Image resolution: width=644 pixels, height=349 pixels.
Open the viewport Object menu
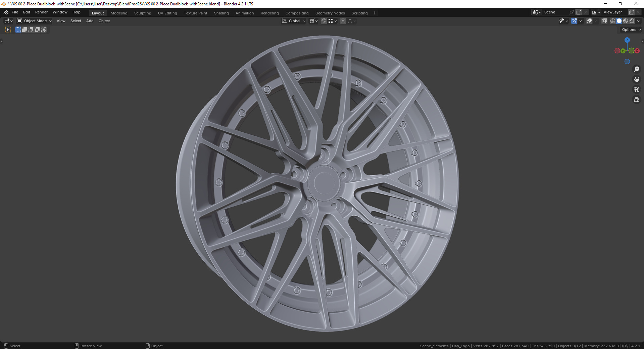coord(104,21)
